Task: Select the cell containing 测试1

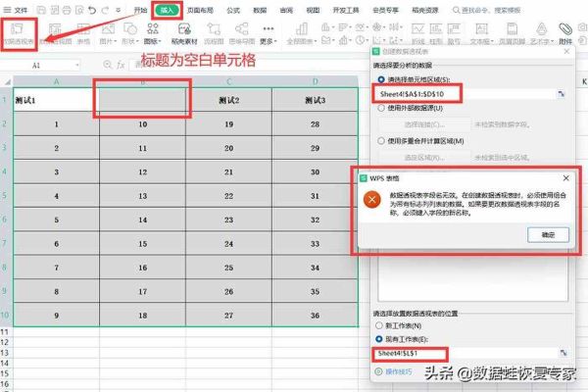Action: [x=56, y=100]
